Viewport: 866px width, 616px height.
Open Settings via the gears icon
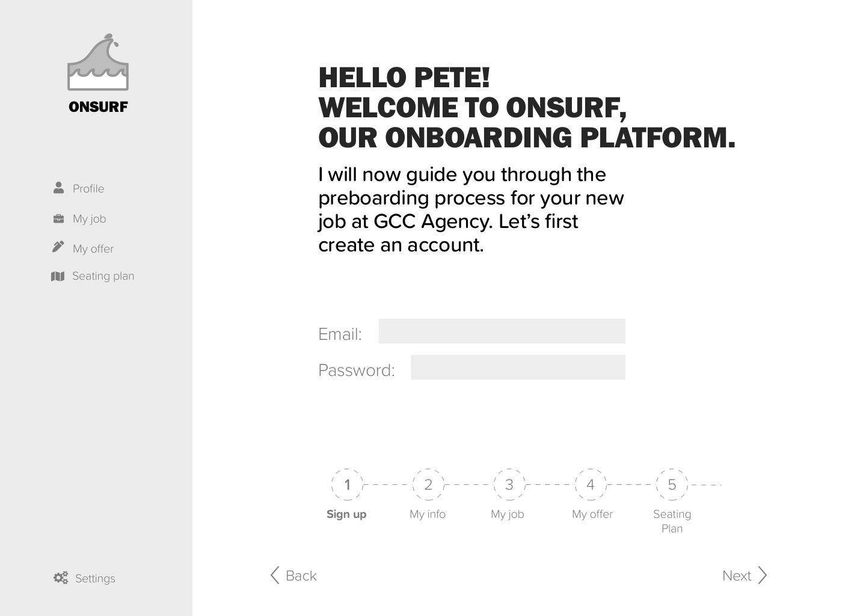point(61,578)
